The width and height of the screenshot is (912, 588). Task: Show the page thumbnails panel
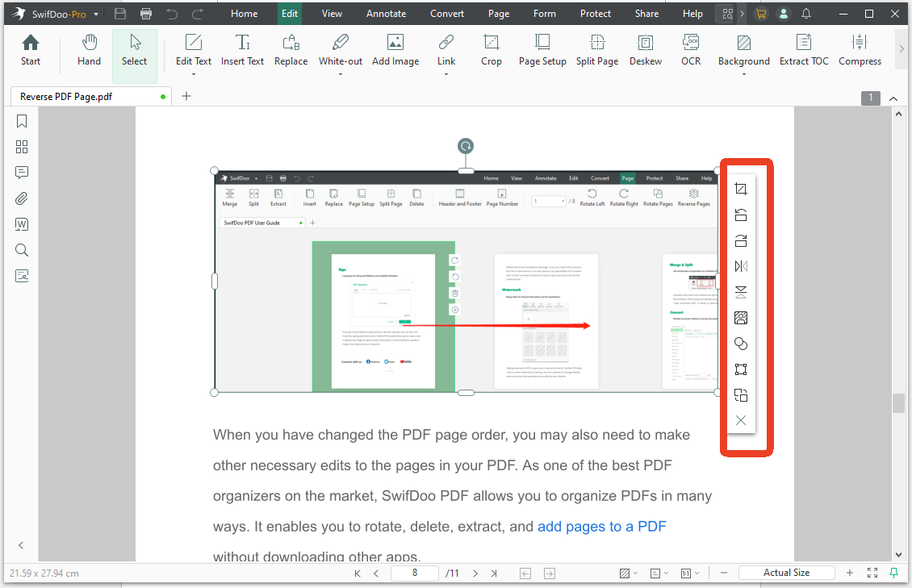22,147
